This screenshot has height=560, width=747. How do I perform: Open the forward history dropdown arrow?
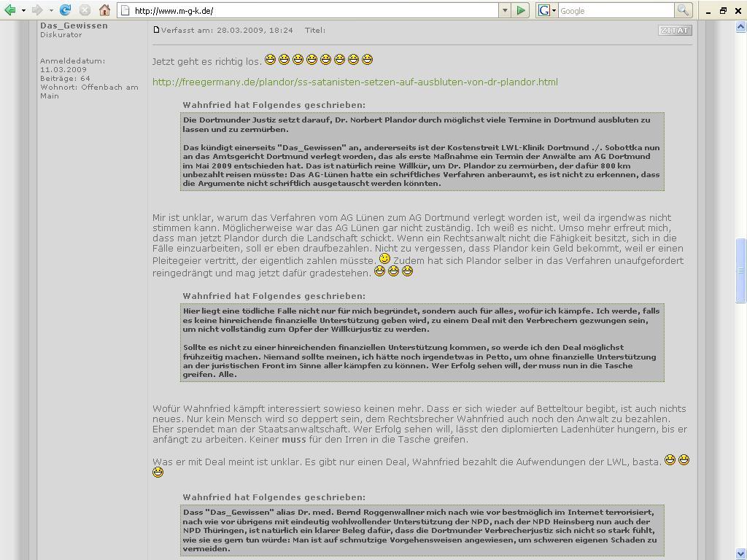click(x=51, y=10)
